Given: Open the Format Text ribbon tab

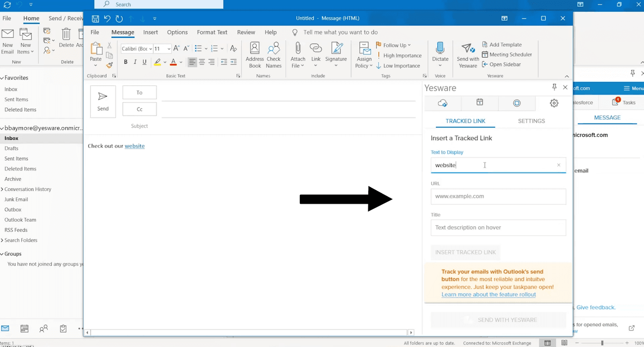Looking at the screenshot, I should click(x=212, y=32).
